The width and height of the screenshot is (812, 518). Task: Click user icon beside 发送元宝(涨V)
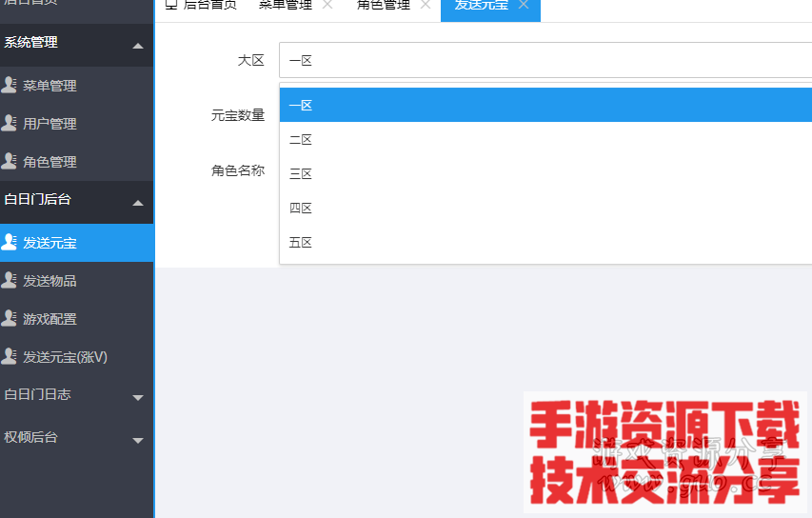(9, 356)
